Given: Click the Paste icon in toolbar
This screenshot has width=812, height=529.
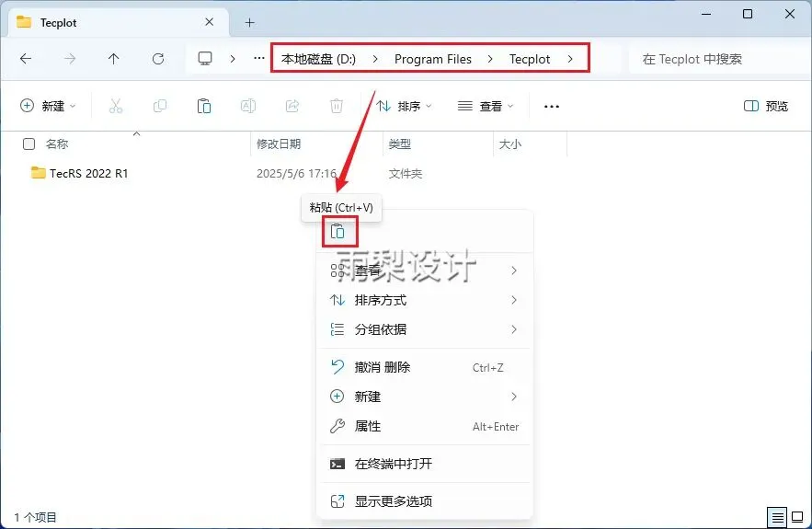Looking at the screenshot, I should tap(204, 106).
